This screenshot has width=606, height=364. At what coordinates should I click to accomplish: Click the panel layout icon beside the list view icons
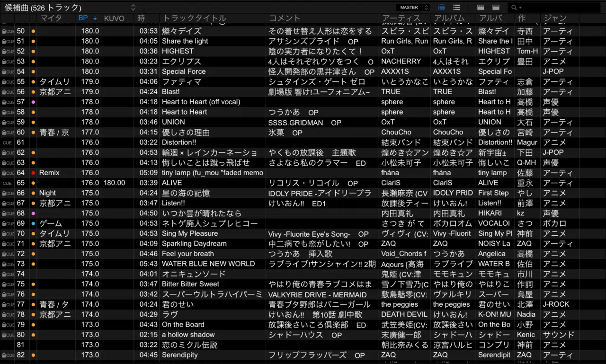481,8
